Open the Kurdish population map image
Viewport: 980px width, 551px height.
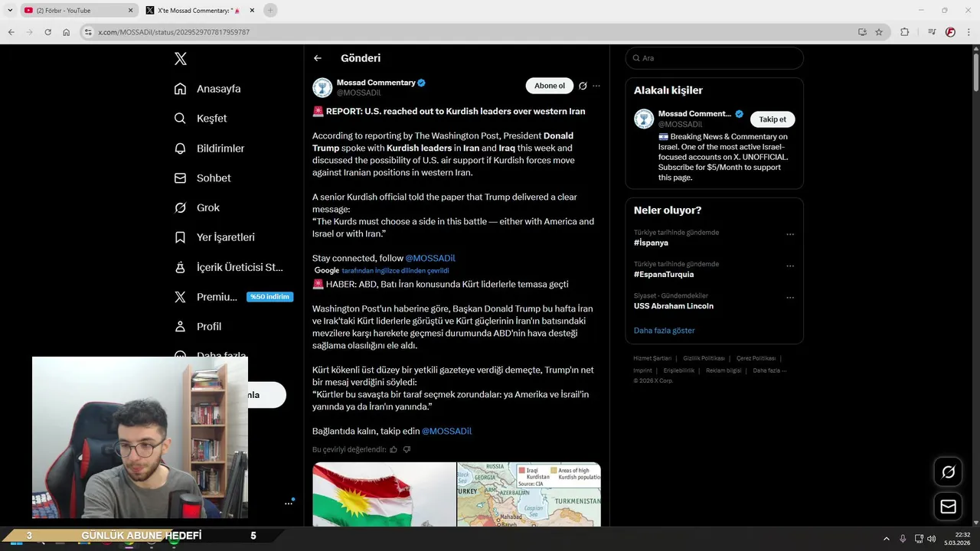pyautogui.click(x=529, y=494)
